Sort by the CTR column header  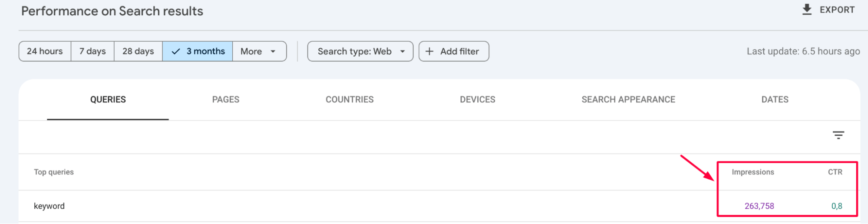click(835, 172)
